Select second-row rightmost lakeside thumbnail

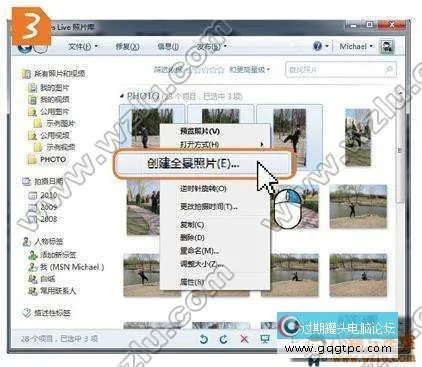pos(358,207)
